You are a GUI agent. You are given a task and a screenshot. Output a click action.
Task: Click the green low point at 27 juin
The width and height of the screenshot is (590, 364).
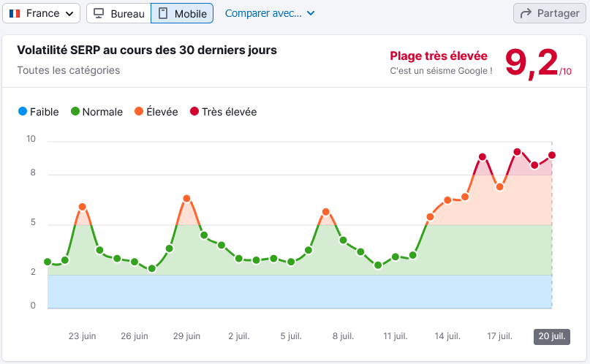point(151,268)
